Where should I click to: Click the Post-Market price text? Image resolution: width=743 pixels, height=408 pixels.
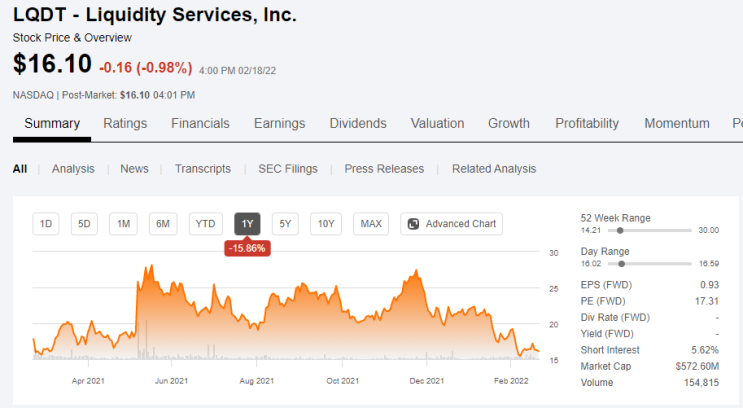(x=104, y=95)
